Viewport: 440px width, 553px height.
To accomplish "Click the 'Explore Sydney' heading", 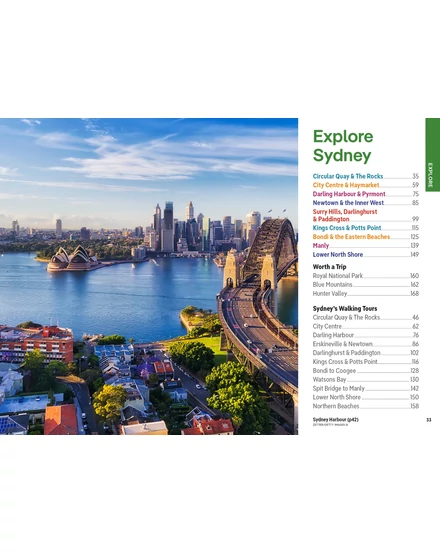I will click(x=343, y=146).
